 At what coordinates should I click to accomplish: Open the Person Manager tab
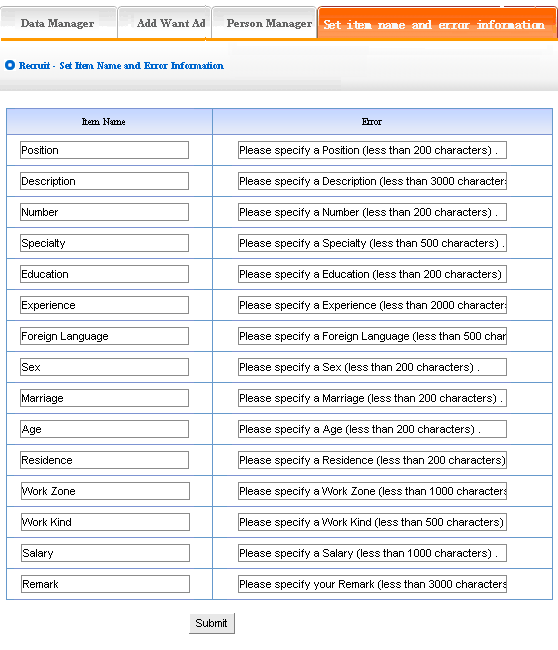264,23
